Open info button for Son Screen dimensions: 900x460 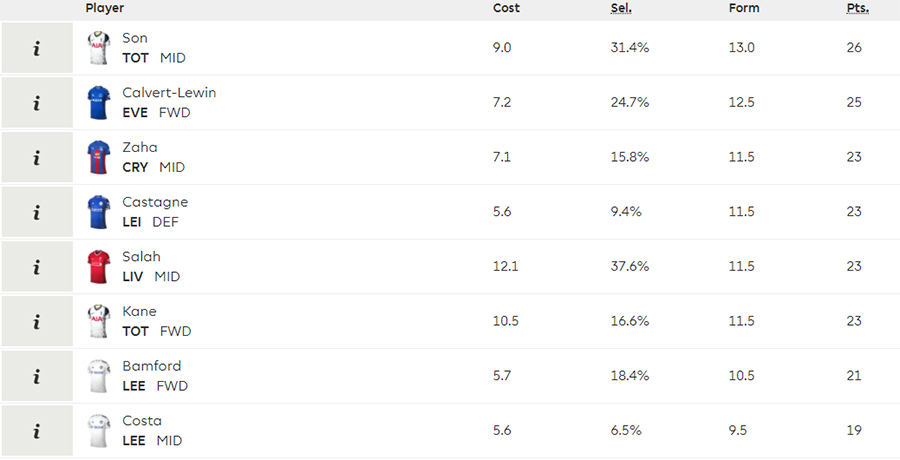coord(37,48)
